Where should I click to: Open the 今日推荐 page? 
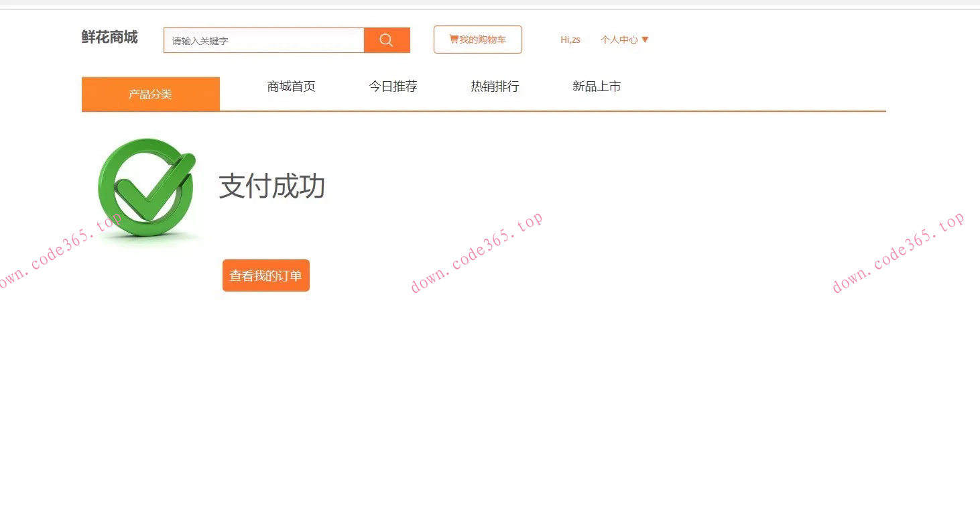(x=393, y=86)
